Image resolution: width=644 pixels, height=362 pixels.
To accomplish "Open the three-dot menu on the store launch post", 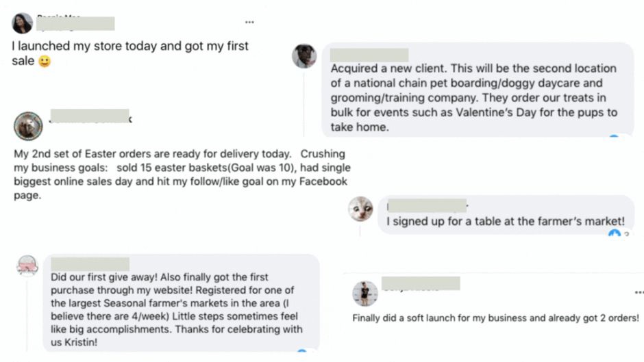I will pyautogui.click(x=249, y=22).
